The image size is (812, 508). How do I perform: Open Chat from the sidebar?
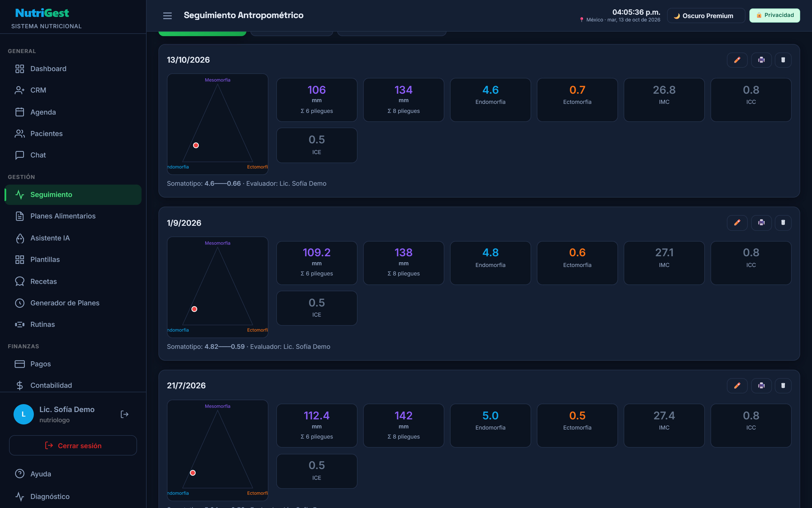click(73, 155)
